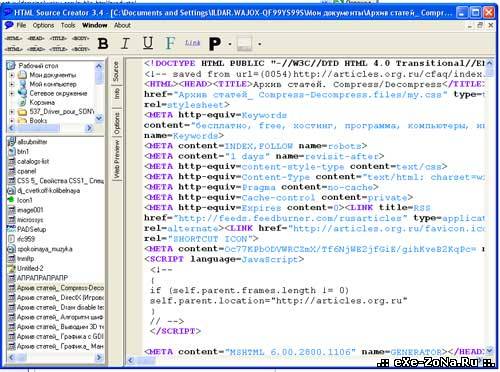Image resolution: width=500 pixels, height=372 pixels.
Task: Open the Window menu
Action: pyautogui.click(x=95, y=25)
